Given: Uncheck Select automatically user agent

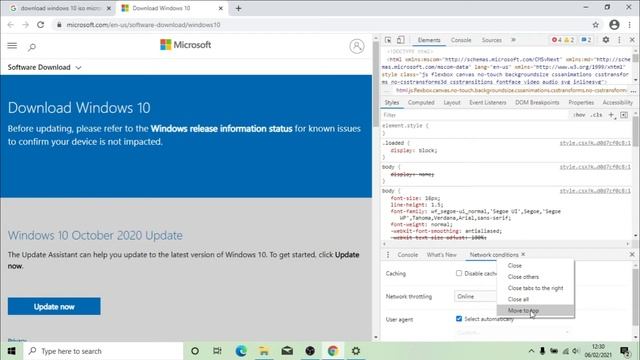Looking at the screenshot, I should coord(459,318).
